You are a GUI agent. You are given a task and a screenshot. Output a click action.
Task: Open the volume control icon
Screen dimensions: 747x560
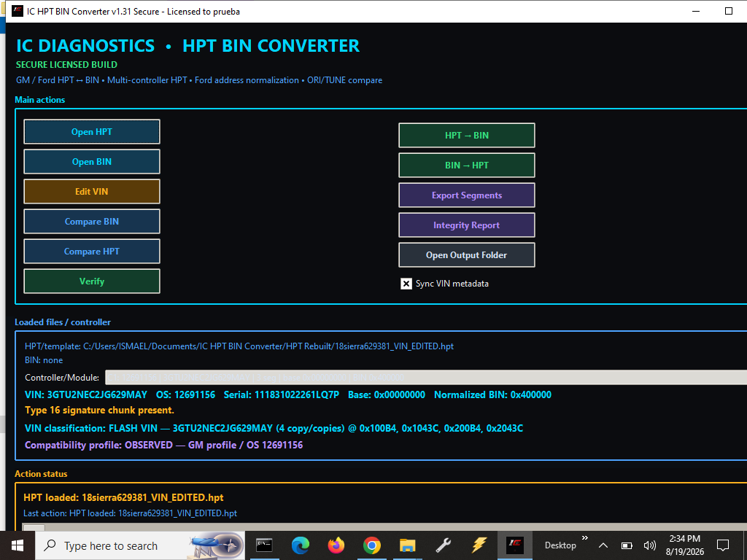coord(649,545)
